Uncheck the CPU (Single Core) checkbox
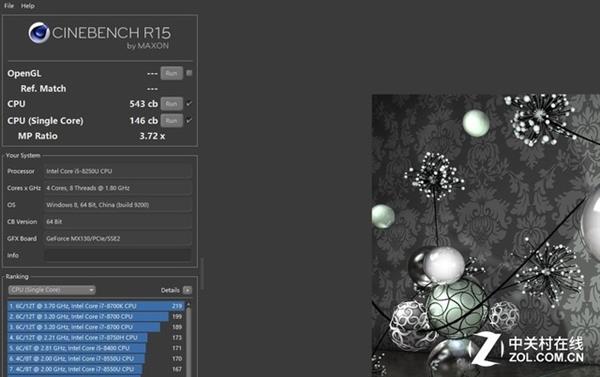 coord(189,120)
